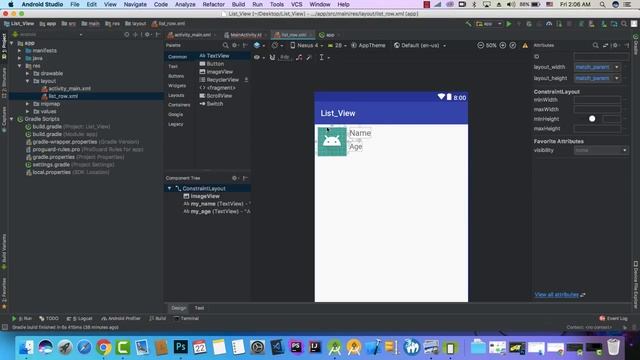Click the minWidth attribute field

tap(597, 100)
